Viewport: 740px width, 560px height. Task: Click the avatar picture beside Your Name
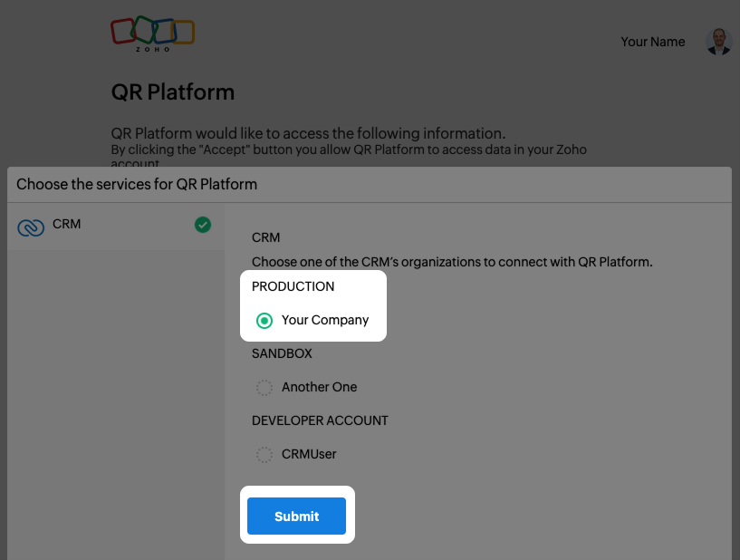[x=717, y=42]
